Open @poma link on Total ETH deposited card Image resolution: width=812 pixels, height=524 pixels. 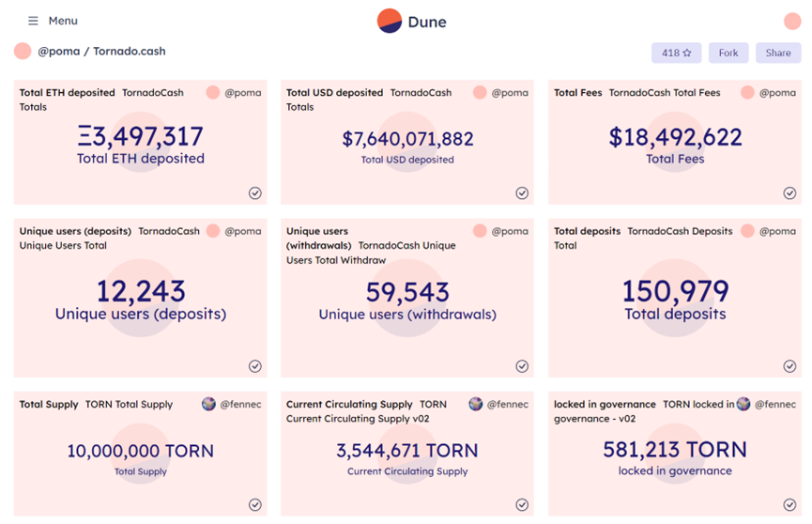(x=243, y=93)
